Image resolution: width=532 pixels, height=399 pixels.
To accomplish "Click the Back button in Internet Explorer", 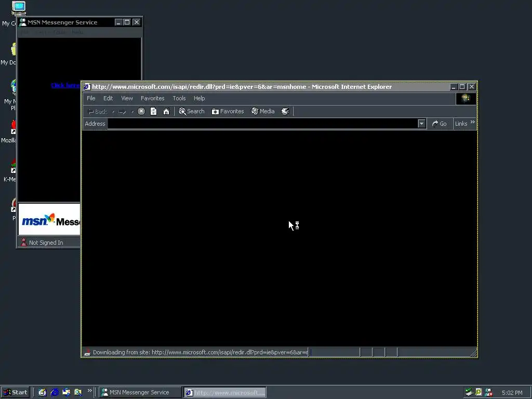I will 97,111.
